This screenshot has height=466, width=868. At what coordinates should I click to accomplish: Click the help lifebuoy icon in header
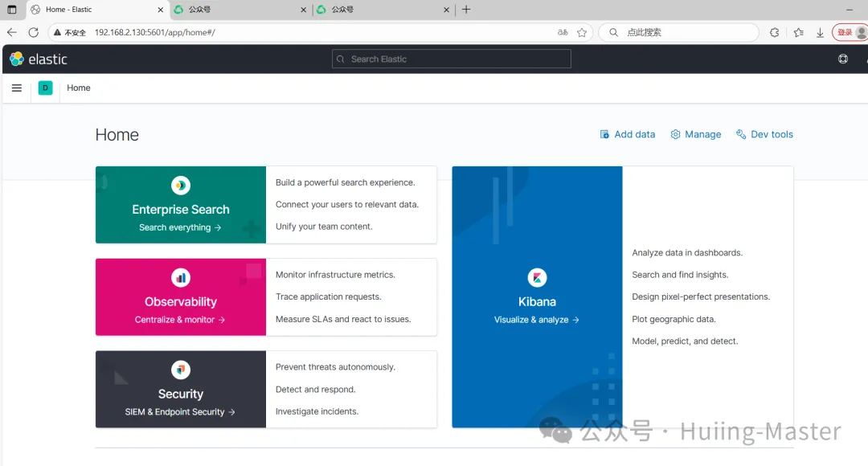842,59
